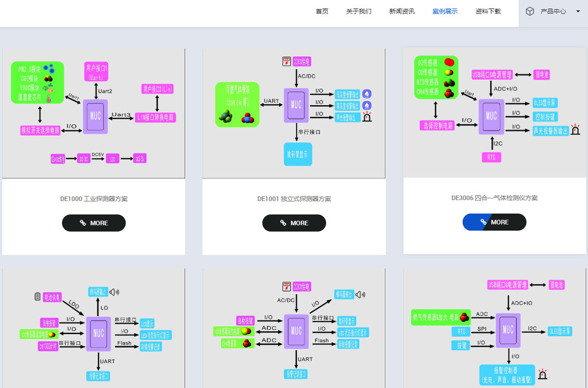This screenshot has width=588, height=388.
Task: Open 资料下载 from the top menu
Action: tap(488, 11)
